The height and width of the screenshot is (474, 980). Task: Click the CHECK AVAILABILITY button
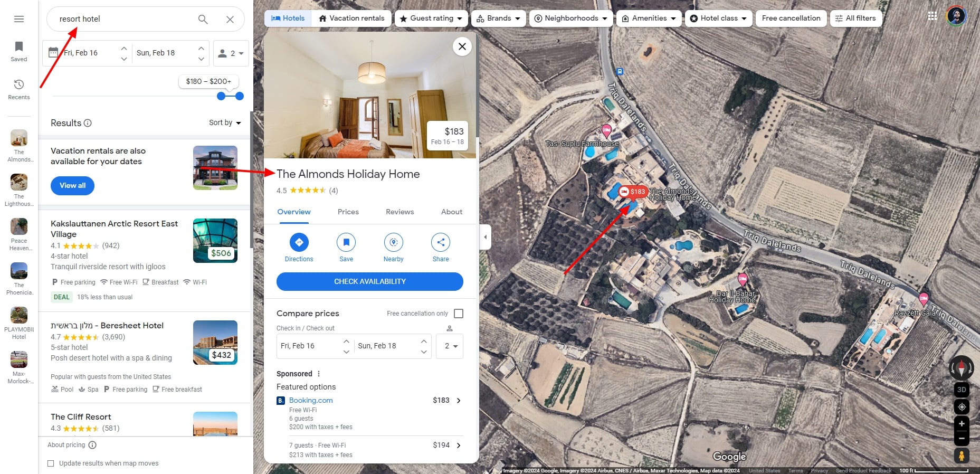point(370,281)
